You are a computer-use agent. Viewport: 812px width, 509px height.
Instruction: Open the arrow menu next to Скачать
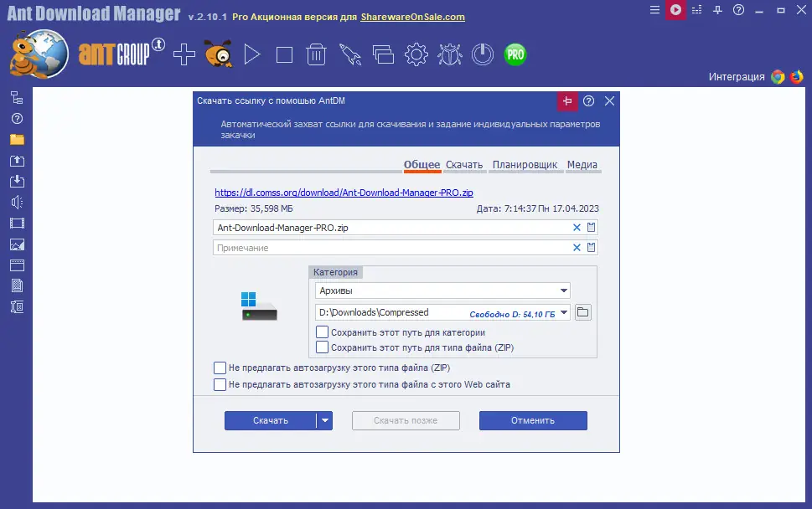(x=324, y=420)
